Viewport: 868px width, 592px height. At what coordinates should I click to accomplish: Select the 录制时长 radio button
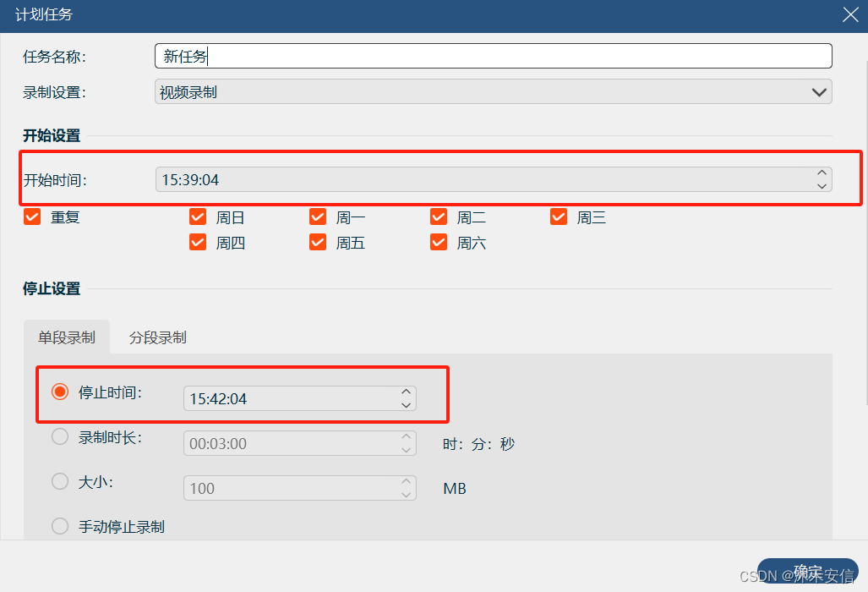click(x=60, y=437)
